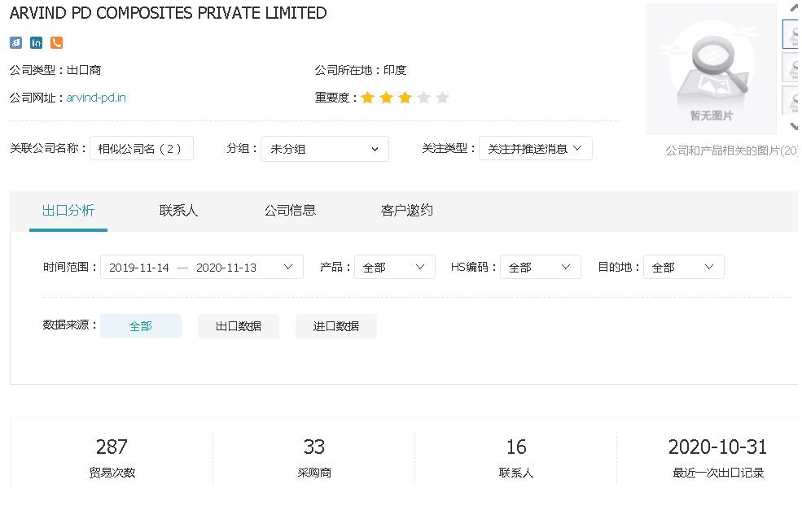Image resolution: width=802 pixels, height=532 pixels.
Task: Click the 33 采购商 statistic
Action: [314, 457]
